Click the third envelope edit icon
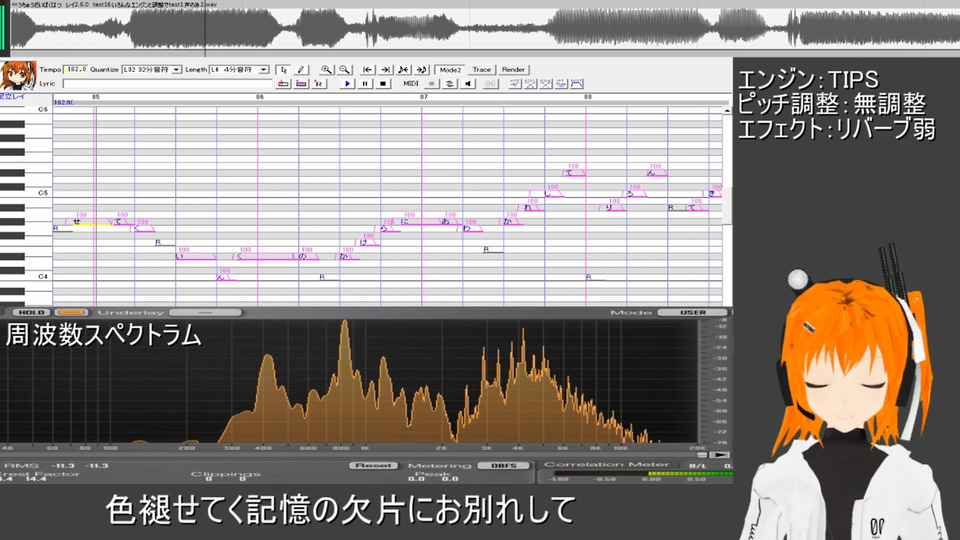Screen dimensions: 960x540 [546, 84]
